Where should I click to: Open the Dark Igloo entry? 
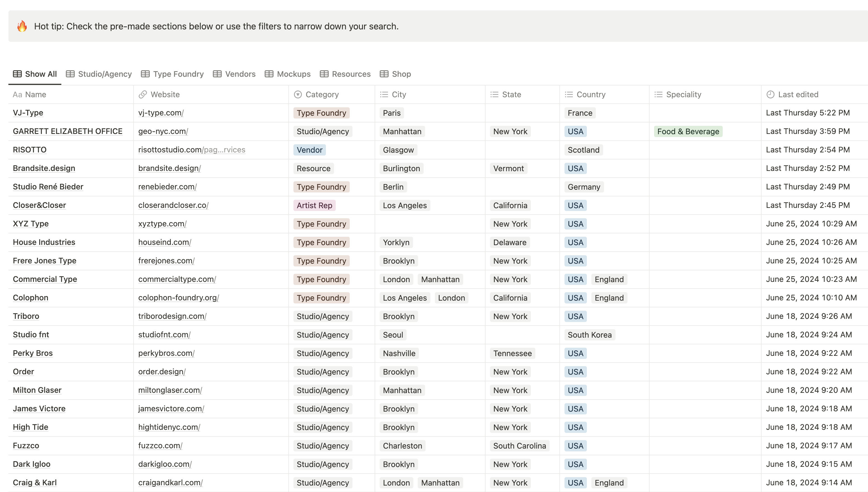pyautogui.click(x=32, y=464)
